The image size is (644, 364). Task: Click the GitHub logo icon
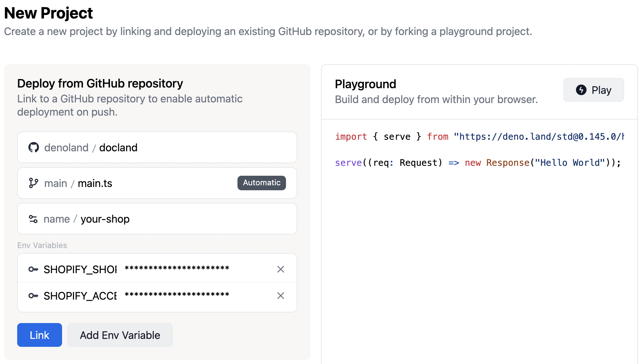pyautogui.click(x=33, y=147)
